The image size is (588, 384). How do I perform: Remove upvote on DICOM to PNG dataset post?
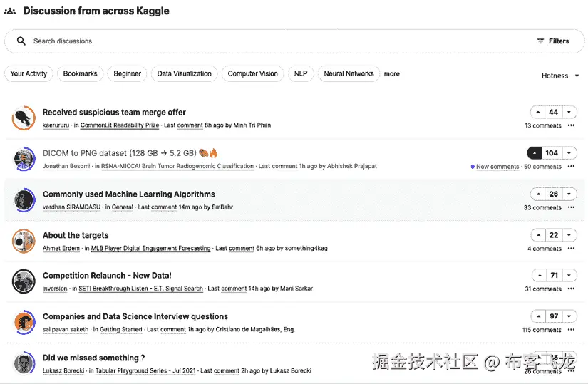coord(535,153)
